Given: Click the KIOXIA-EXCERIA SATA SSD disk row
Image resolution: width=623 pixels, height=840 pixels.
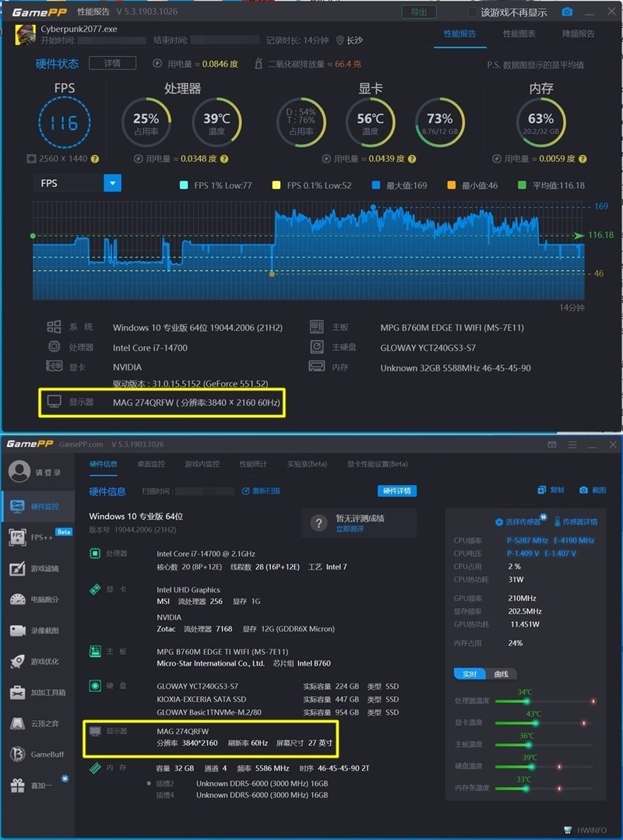Looking at the screenshot, I should (x=277, y=699).
